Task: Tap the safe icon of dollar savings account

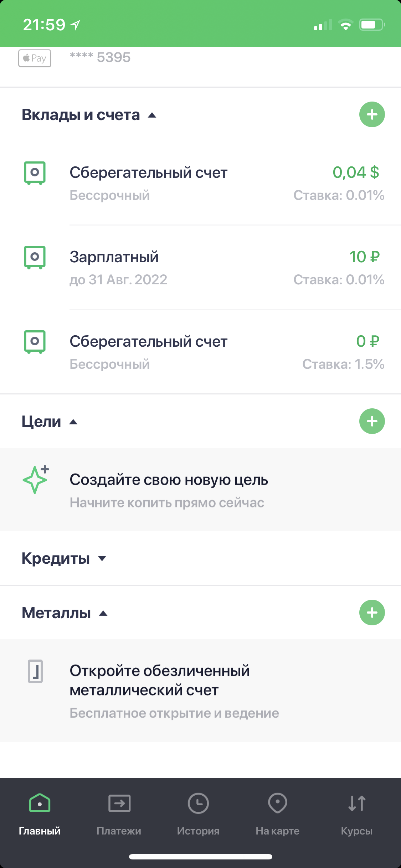Action: click(x=35, y=173)
